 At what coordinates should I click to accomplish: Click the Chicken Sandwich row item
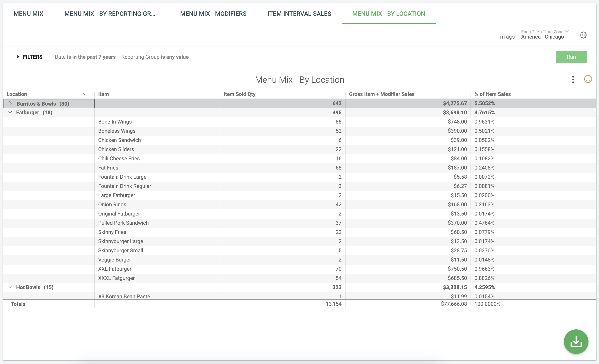pos(119,140)
